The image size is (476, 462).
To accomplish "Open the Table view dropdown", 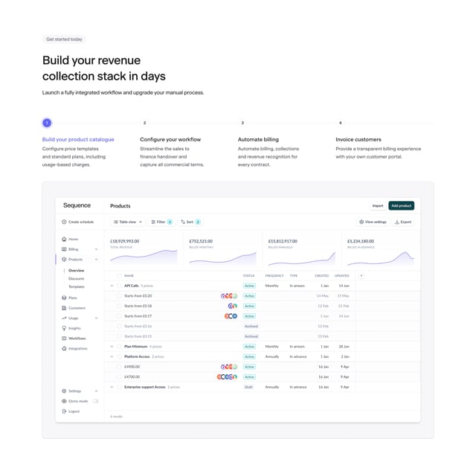I will pos(128,222).
